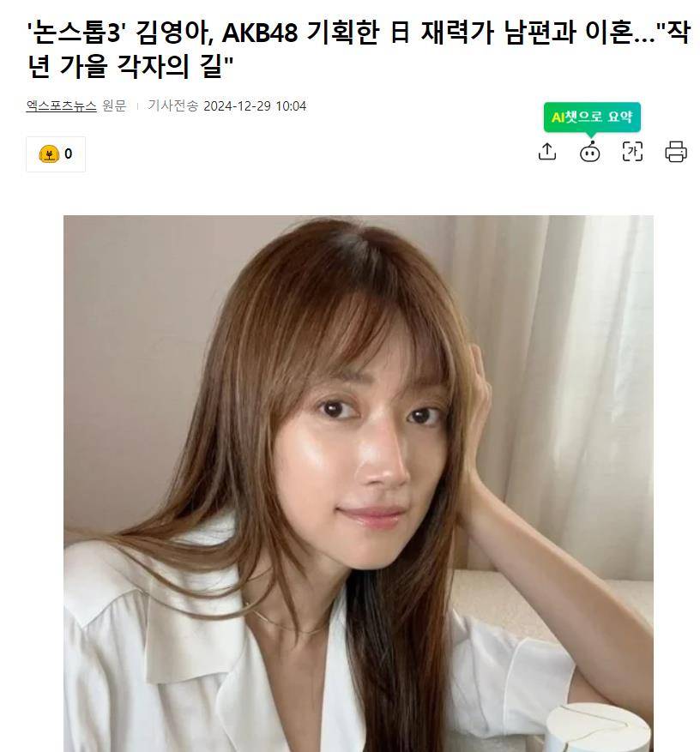This screenshot has height=752, width=700.
Task: Open the 엑스포츠뉴스 source link
Action: (x=62, y=106)
